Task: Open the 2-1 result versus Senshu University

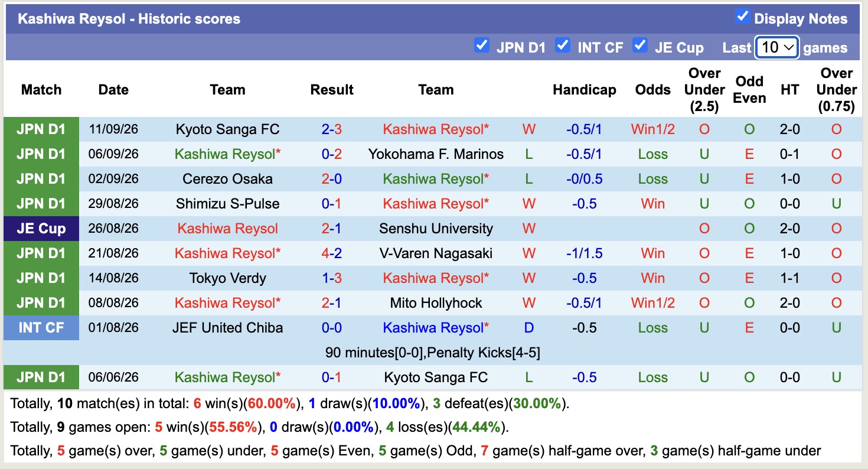Action: point(332,229)
